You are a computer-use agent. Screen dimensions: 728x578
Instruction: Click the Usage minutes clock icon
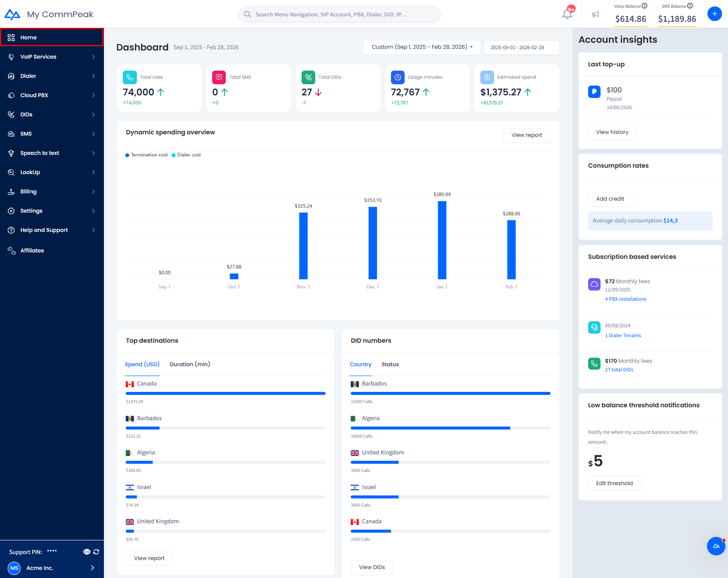398,77
